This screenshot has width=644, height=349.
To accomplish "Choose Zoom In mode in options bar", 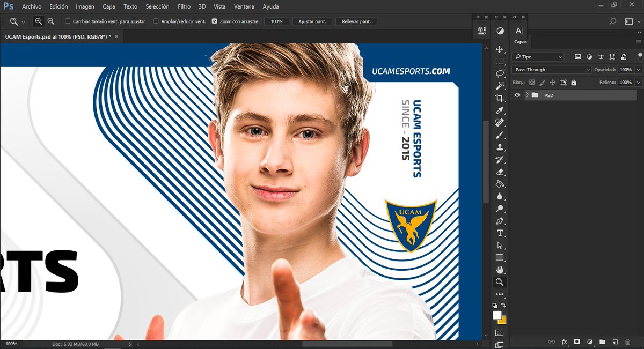I will click(x=39, y=21).
